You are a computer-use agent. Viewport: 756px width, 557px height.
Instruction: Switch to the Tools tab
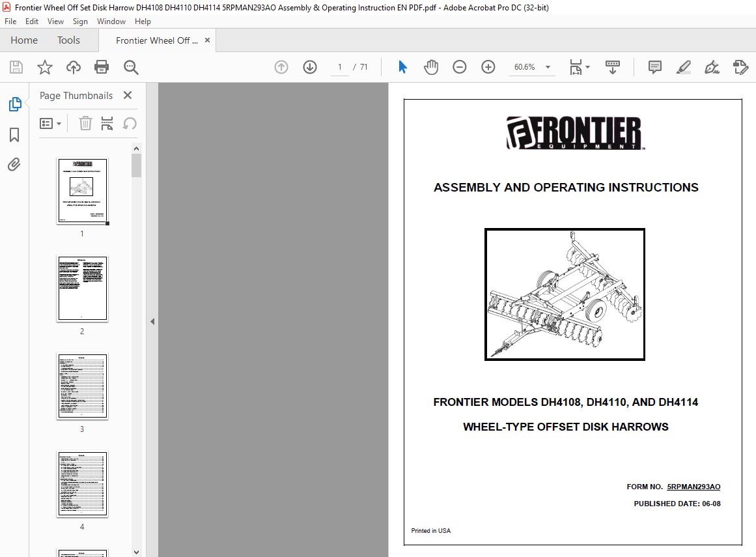[68, 40]
